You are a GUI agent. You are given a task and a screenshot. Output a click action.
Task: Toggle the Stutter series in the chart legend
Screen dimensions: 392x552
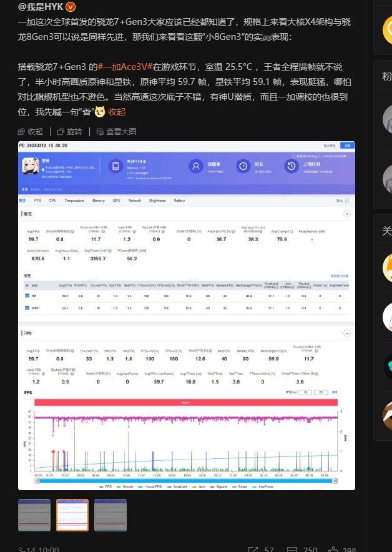(x=240, y=486)
